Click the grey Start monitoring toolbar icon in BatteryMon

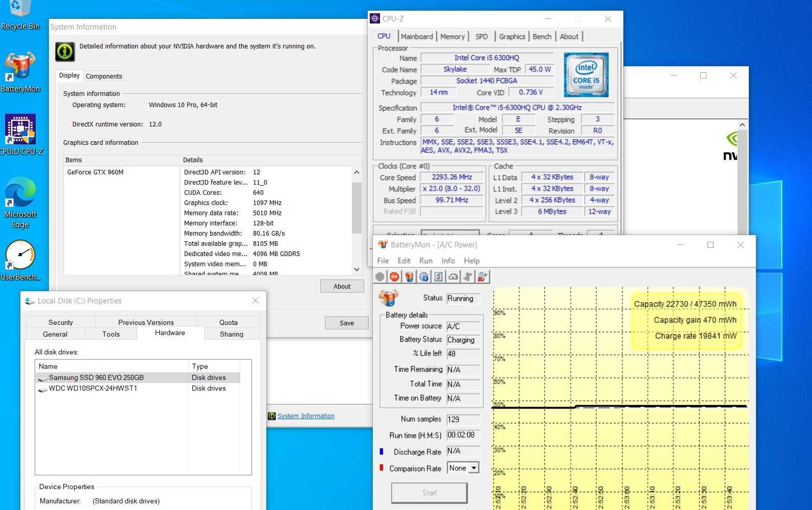click(380, 277)
